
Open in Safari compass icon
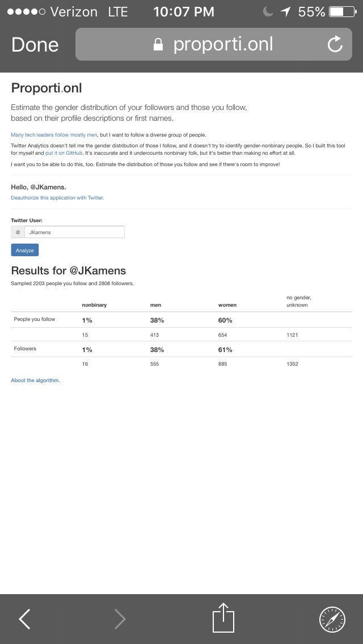(332, 620)
